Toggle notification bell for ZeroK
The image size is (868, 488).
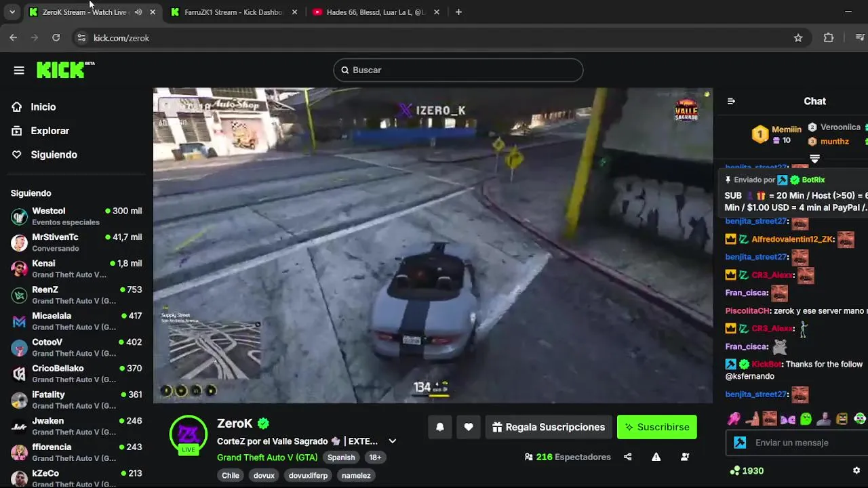click(440, 427)
